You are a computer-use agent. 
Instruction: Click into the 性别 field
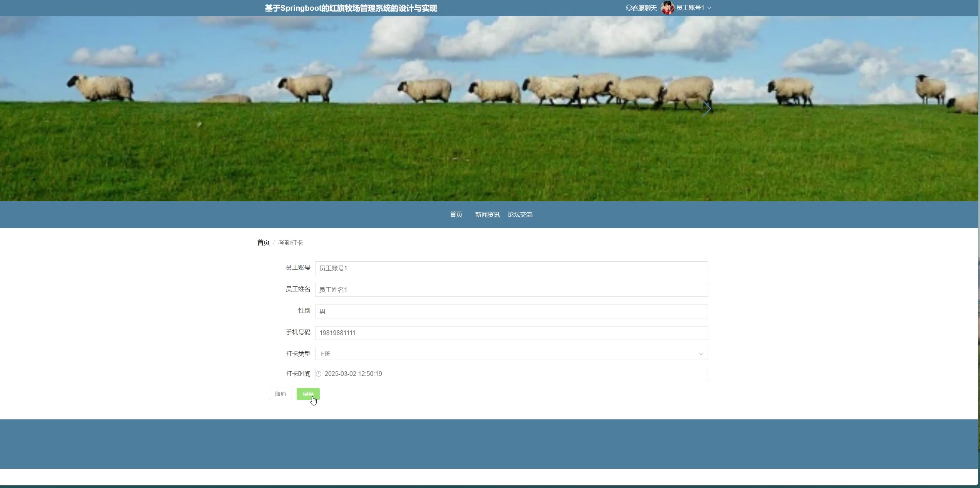click(x=511, y=311)
